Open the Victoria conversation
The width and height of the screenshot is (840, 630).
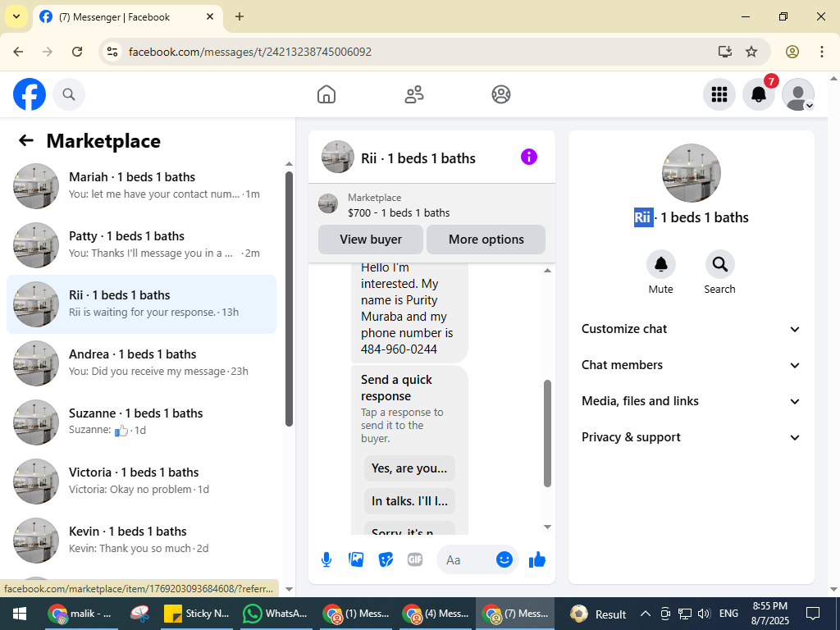tap(141, 481)
